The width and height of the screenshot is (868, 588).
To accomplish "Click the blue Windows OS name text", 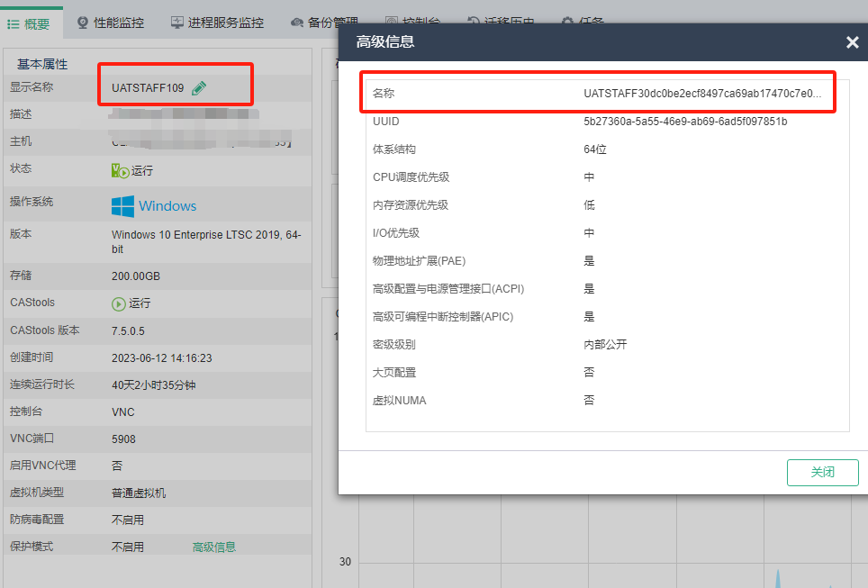I will point(167,206).
